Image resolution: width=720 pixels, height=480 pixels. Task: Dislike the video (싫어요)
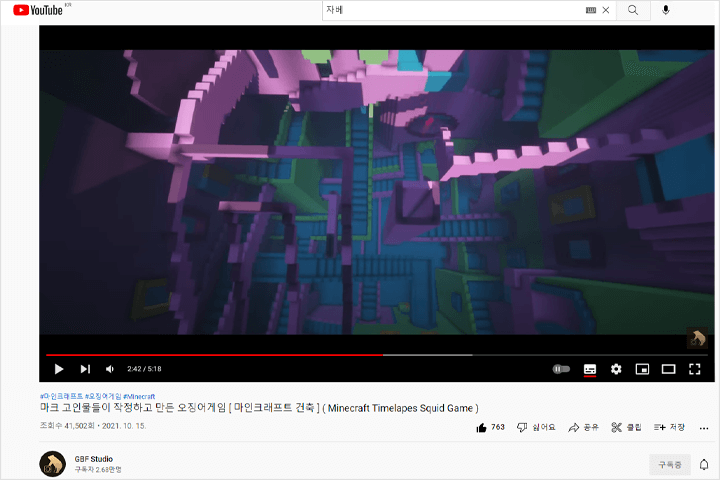pos(536,428)
